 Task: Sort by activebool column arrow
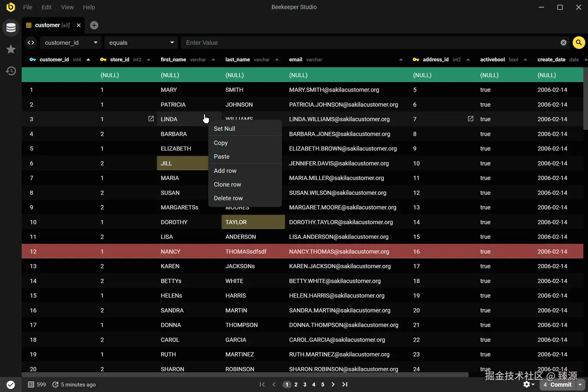[x=525, y=60]
